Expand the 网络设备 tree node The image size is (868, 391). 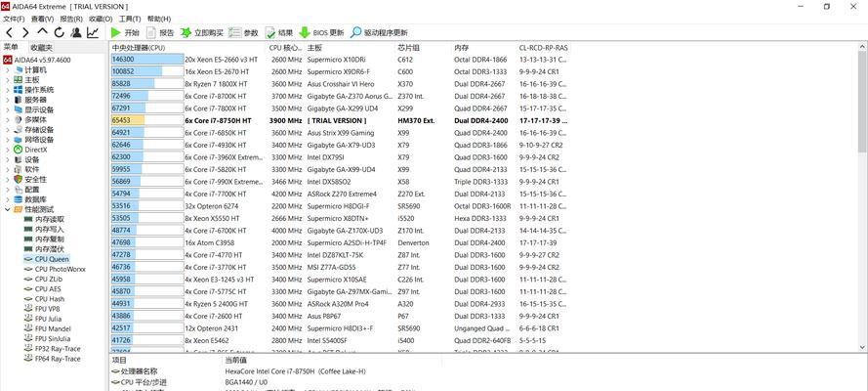click(x=7, y=140)
